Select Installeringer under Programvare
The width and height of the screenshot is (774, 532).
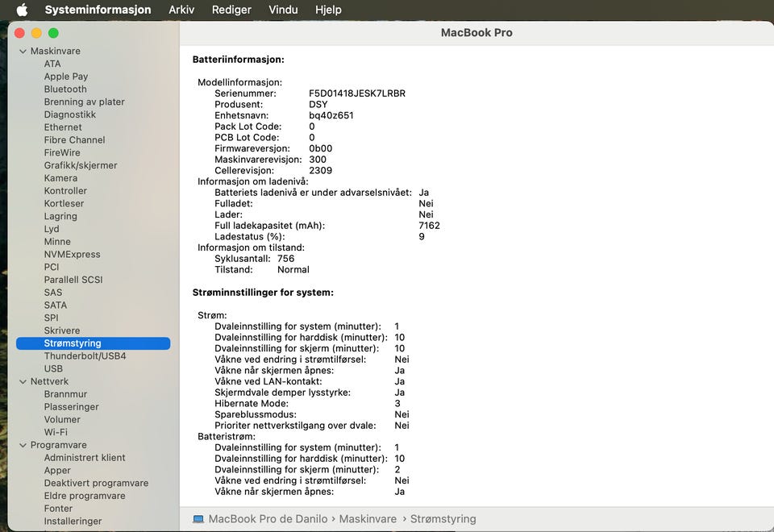tap(73, 522)
